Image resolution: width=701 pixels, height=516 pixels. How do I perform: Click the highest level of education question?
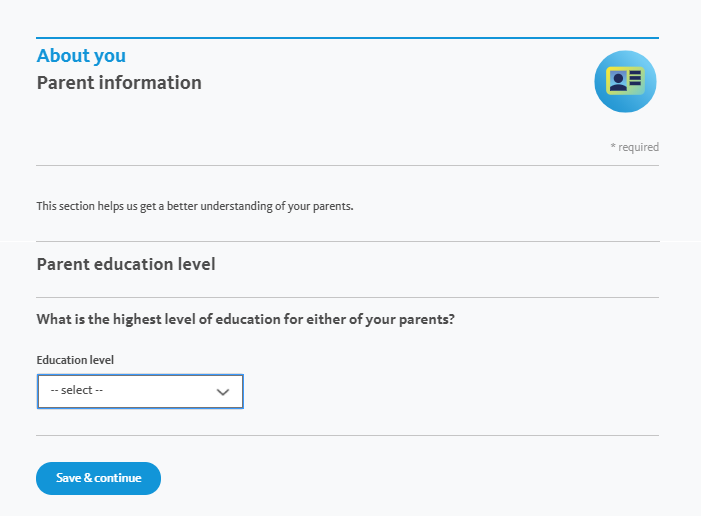coord(245,319)
